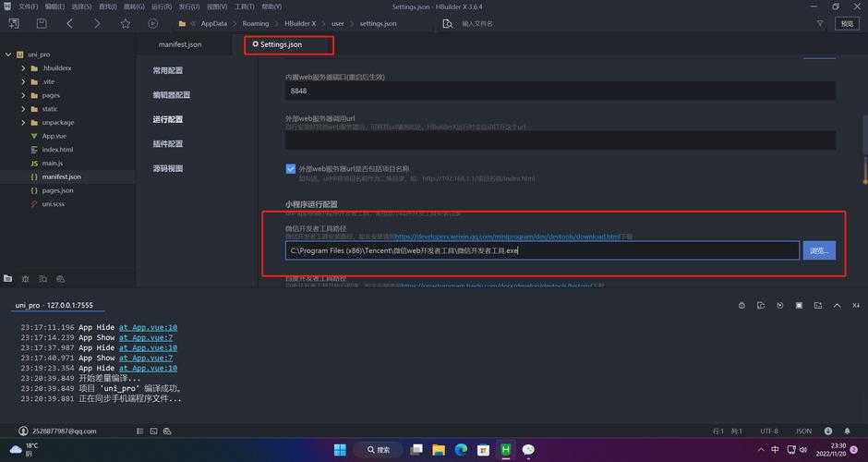Click the bookmark star toolbar icon
This screenshot has width=868, height=462.
point(126,23)
